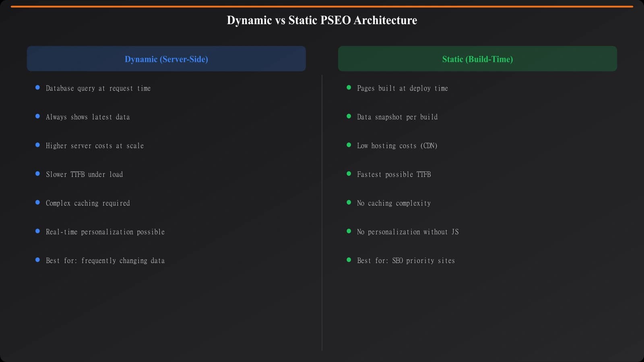The width and height of the screenshot is (644, 362).
Task: Click the 'Always shows latest data' item
Action: [x=88, y=117]
